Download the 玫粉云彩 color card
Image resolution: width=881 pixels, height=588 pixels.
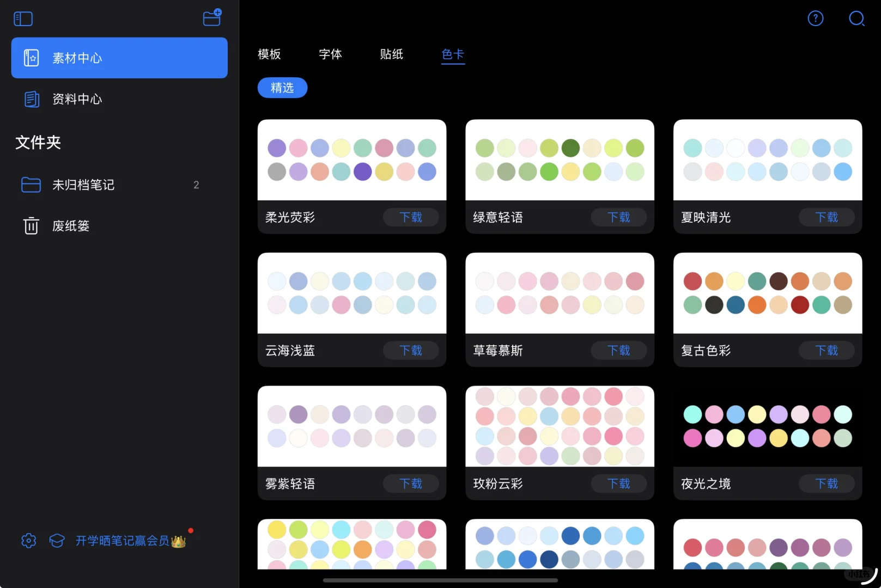point(619,483)
